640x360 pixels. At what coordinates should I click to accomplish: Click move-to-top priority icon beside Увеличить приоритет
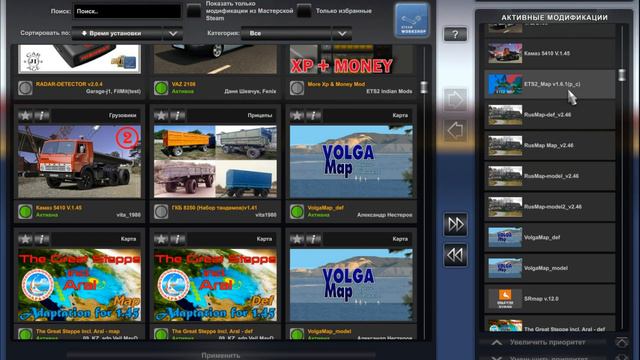click(622, 342)
